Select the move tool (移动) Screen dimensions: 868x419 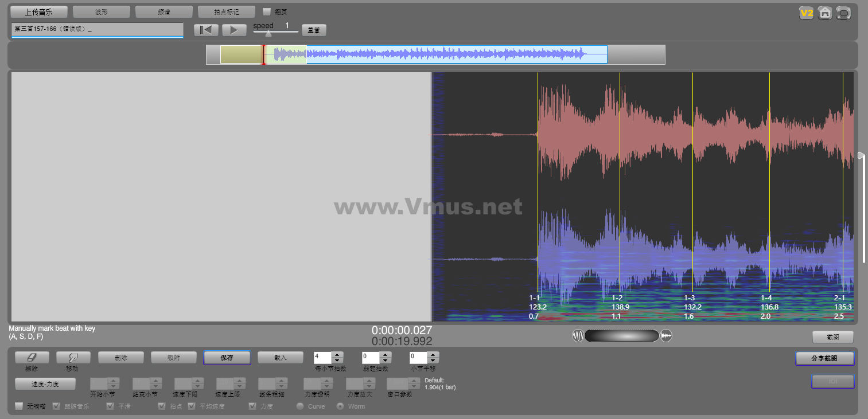[73, 358]
